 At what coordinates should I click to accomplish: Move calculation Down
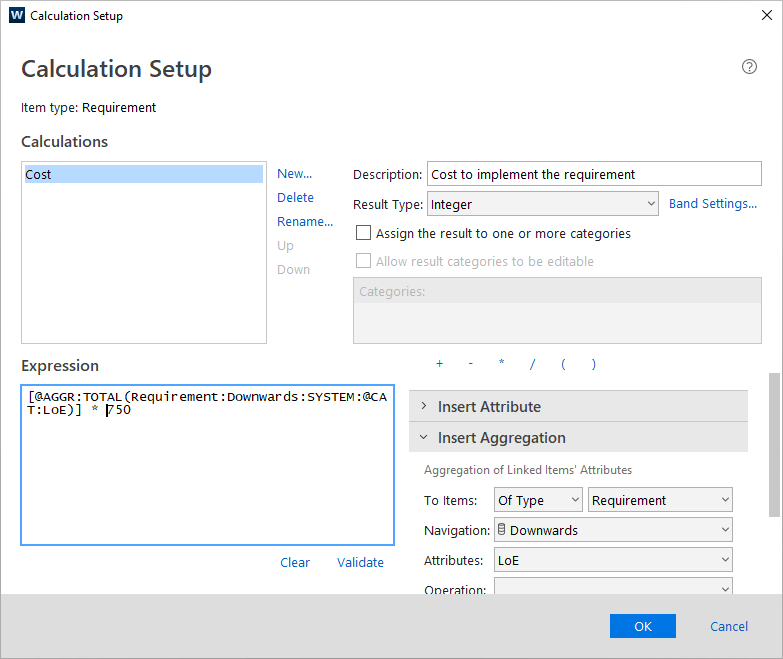pyautogui.click(x=294, y=270)
